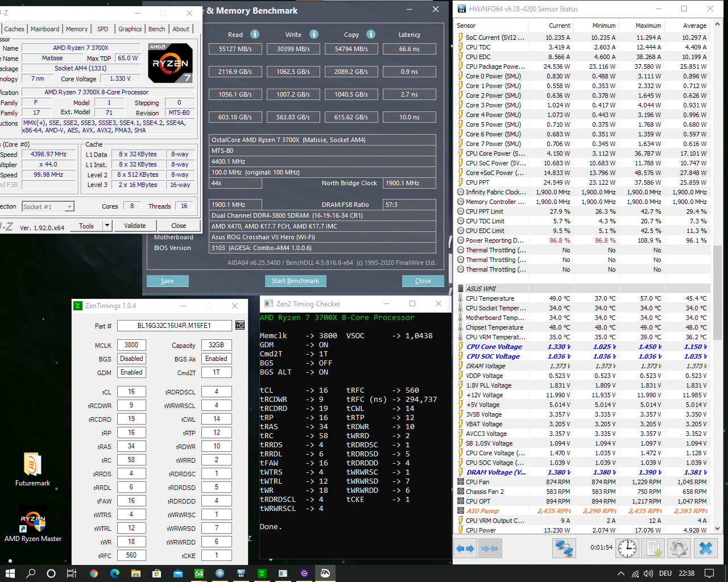This screenshot has width=728, height=582.
Task: Switch to CPU-Z Mainboard tab
Action: [x=45, y=29]
